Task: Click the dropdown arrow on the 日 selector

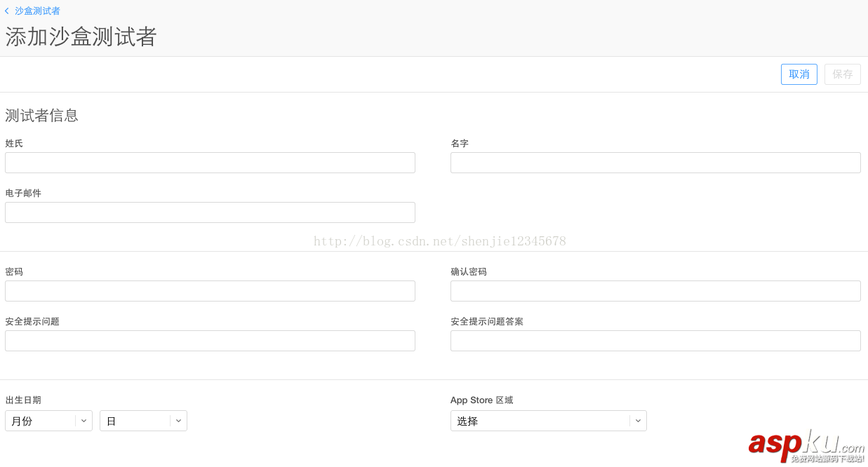Action: [x=178, y=420]
